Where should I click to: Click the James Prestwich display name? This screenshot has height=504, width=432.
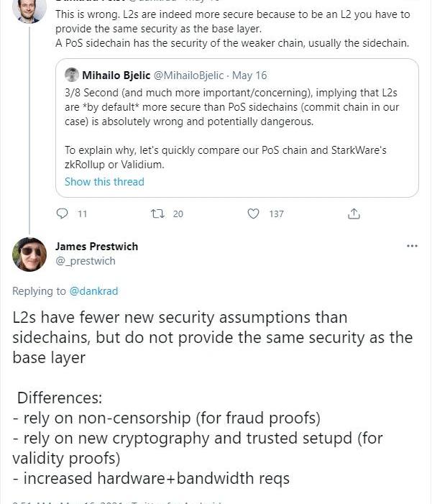click(96, 247)
